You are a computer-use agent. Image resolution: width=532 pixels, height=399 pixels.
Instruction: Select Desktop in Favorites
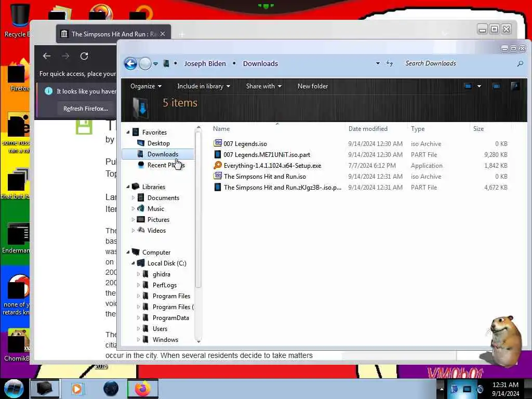pos(158,143)
